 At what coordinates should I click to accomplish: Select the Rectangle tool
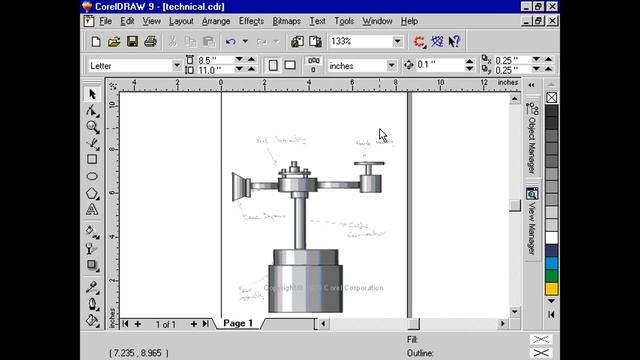[x=92, y=160]
